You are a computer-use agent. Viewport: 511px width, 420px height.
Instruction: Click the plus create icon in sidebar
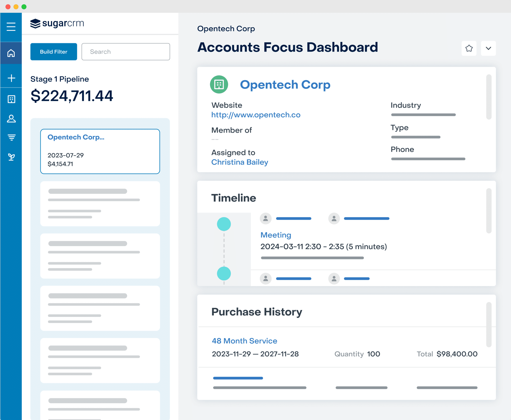[x=11, y=78]
